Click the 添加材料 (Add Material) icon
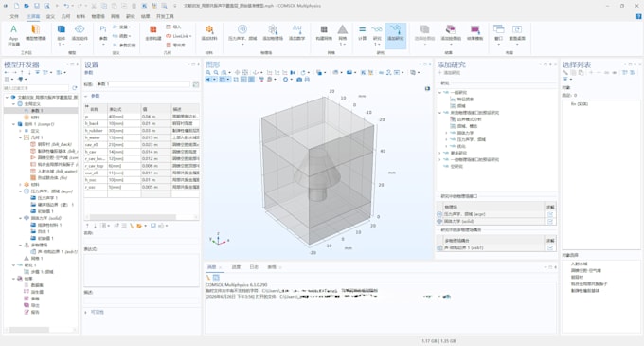This screenshot has height=346, width=644. [209, 33]
